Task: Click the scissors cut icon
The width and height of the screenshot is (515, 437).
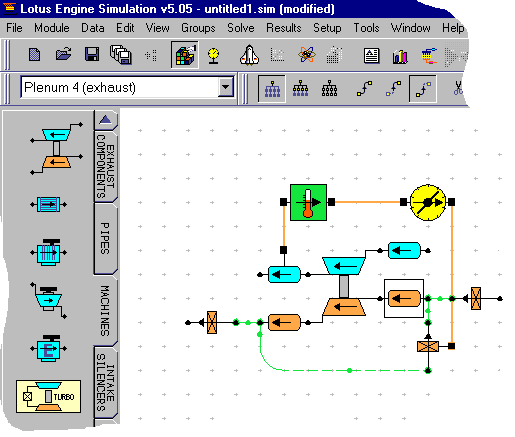Action: tap(458, 88)
